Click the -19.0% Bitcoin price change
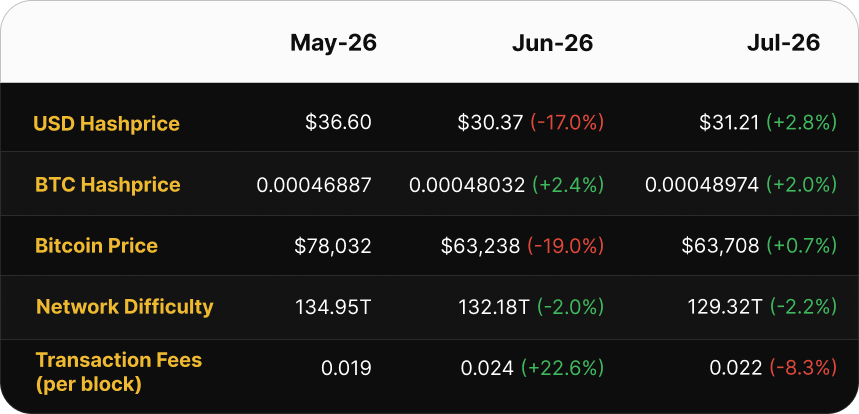Image resolution: width=859 pixels, height=414 pixels. coord(565,246)
